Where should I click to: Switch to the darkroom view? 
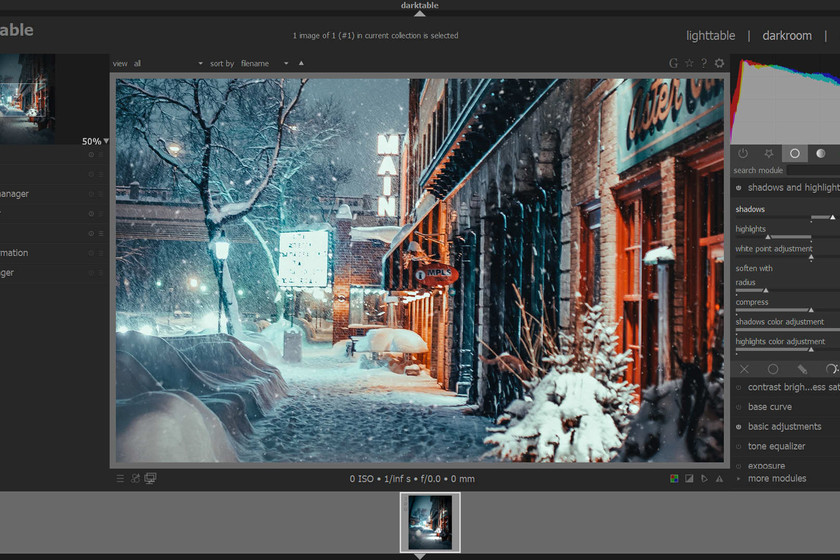click(x=787, y=36)
